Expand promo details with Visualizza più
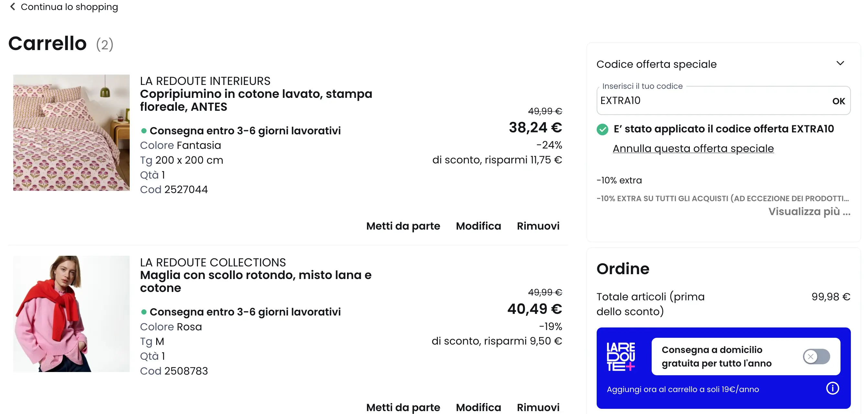The width and height of the screenshot is (868, 414). point(809,212)
